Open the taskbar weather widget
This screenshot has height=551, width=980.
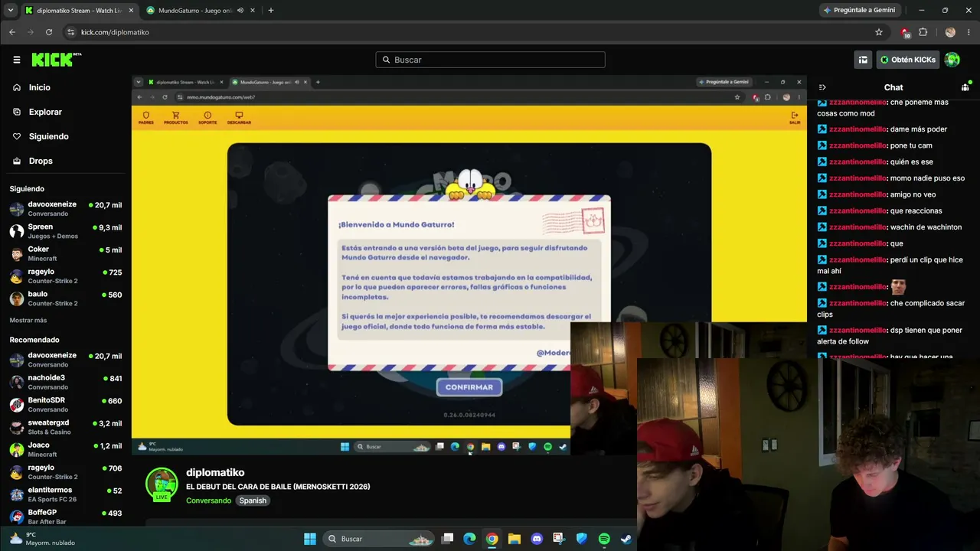tap(42, 539)
